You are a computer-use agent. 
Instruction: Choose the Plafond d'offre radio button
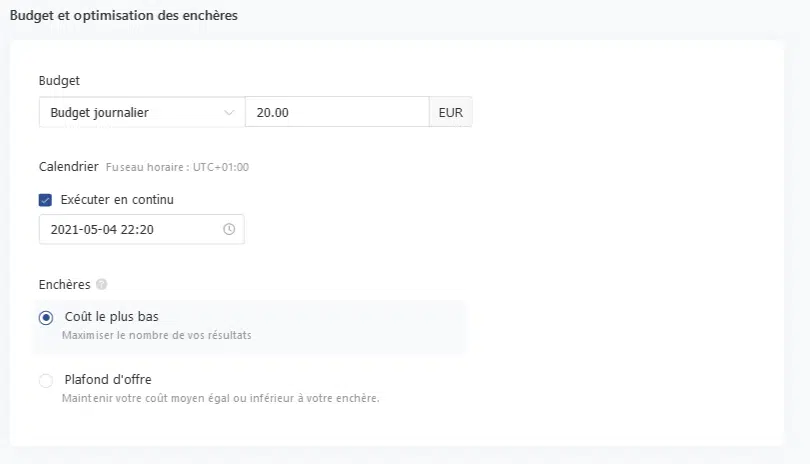pyautogui.click(x=46, y=380)
